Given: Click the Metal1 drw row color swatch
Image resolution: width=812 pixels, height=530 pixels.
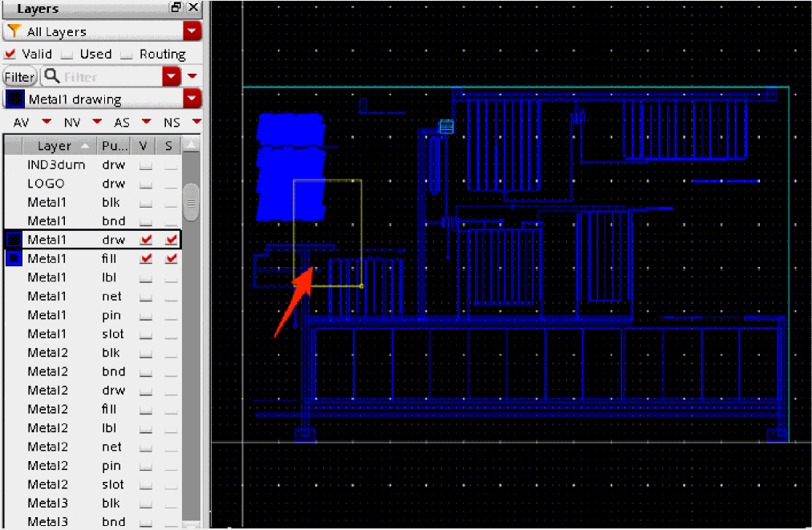Looking at the screenshot, I should pos(14,240).
